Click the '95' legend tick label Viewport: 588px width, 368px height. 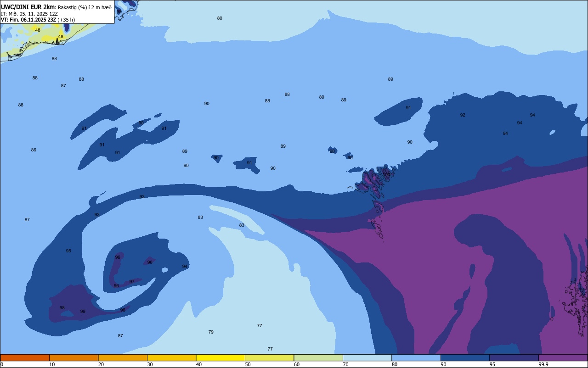click(x=492, y=364)
